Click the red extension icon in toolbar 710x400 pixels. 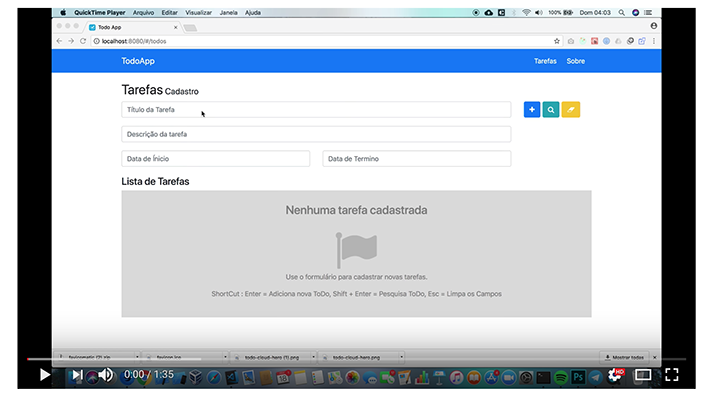click(x=595, y=41)
